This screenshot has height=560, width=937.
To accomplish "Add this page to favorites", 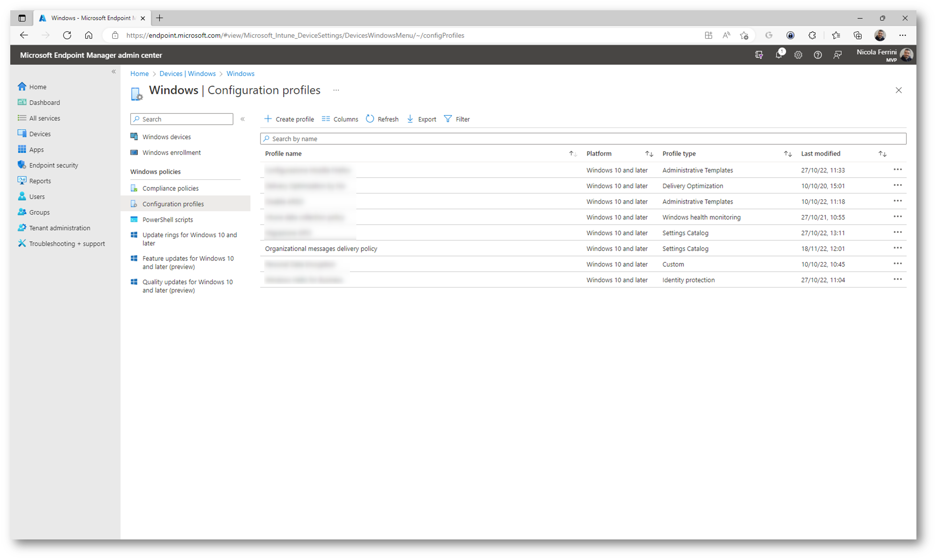I will (744, 35).
